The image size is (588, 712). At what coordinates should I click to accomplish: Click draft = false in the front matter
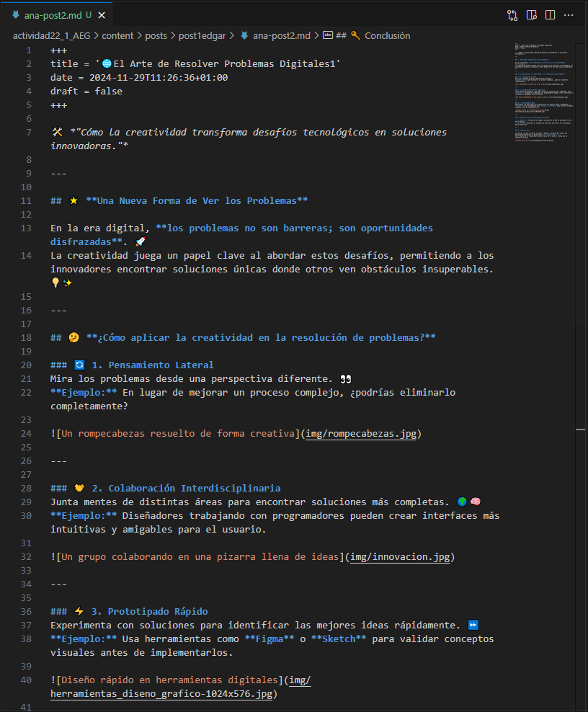pos(85,91)
